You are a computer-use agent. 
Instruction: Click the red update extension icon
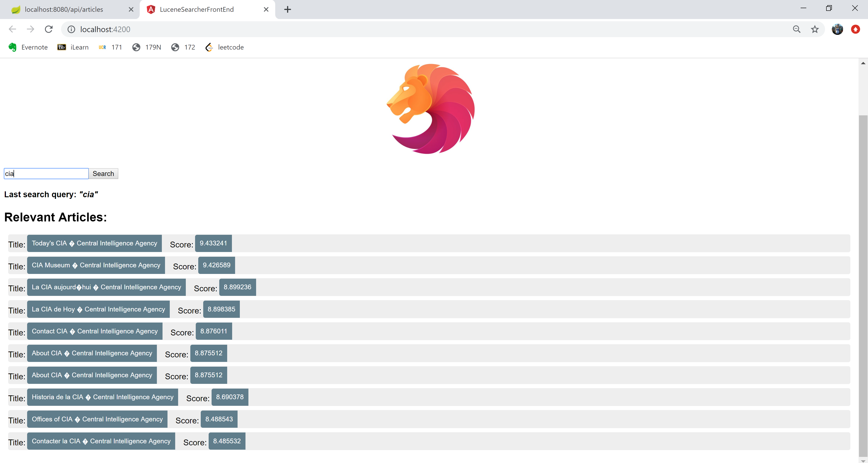click(855, 29)
